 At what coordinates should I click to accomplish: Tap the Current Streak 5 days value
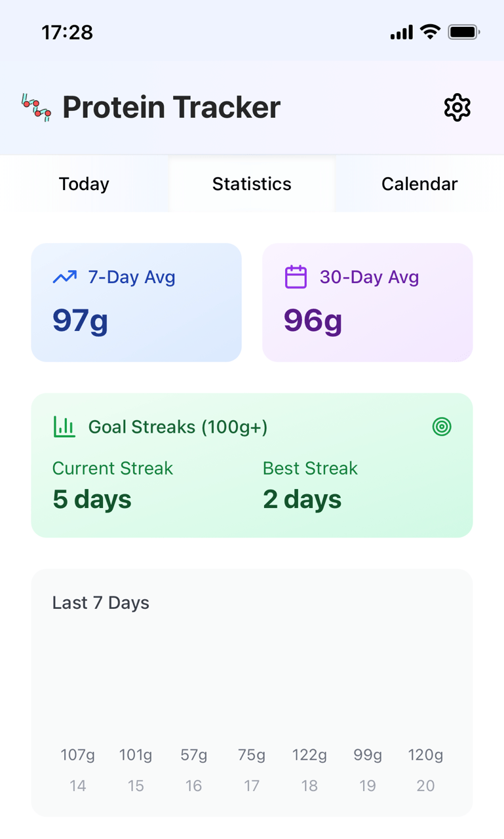[92, 499]
